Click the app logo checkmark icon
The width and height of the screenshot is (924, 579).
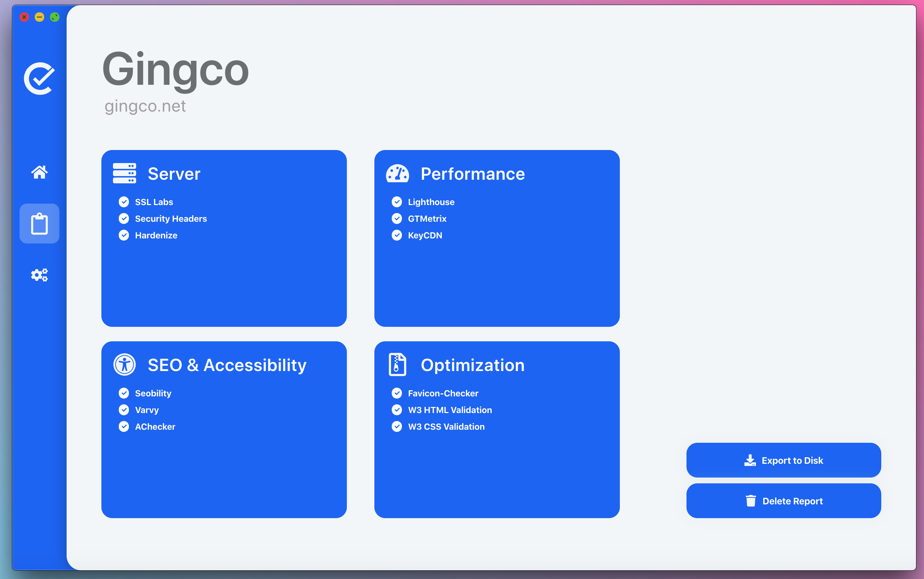[x=39, y=79]
